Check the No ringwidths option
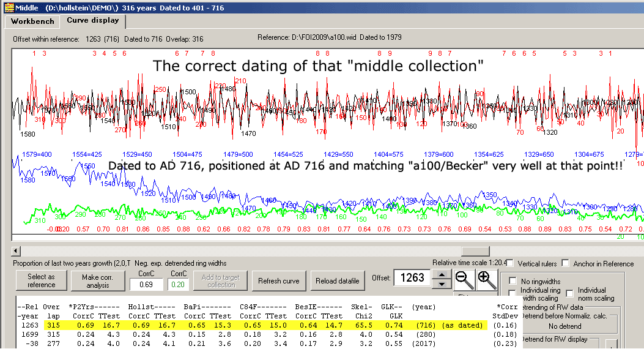644x349 pixels. (x=512, y=281)
